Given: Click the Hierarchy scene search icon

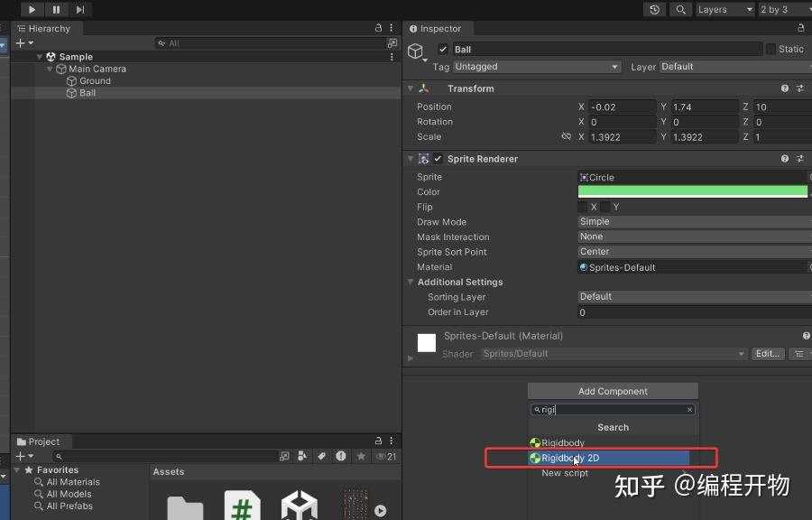Looking at the screenshot, I should click(392, 43).
